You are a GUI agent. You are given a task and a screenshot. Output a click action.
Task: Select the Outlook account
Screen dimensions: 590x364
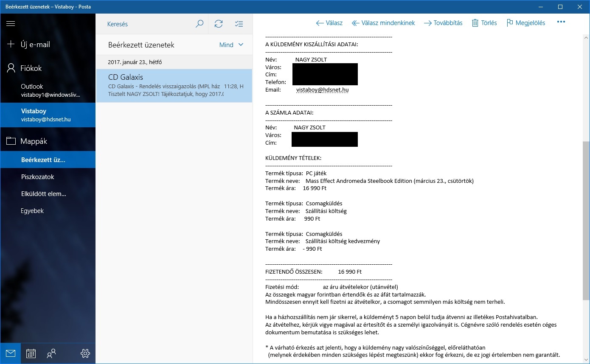(x=48, y=90)
